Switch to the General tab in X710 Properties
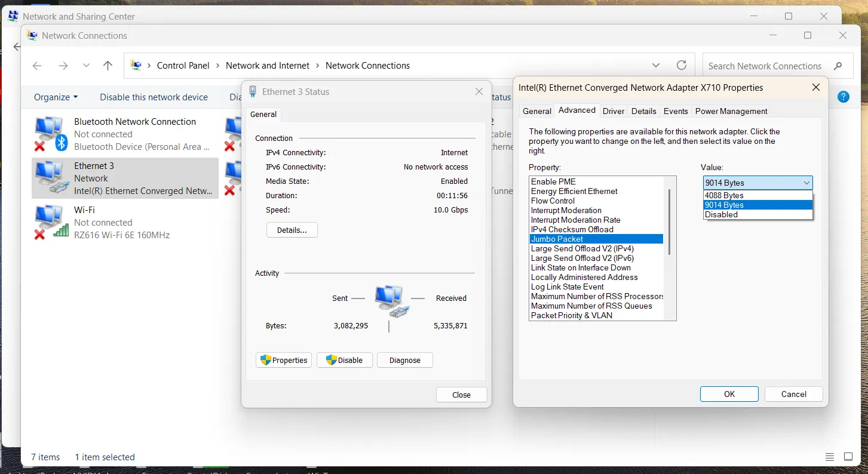 (537, 111)
